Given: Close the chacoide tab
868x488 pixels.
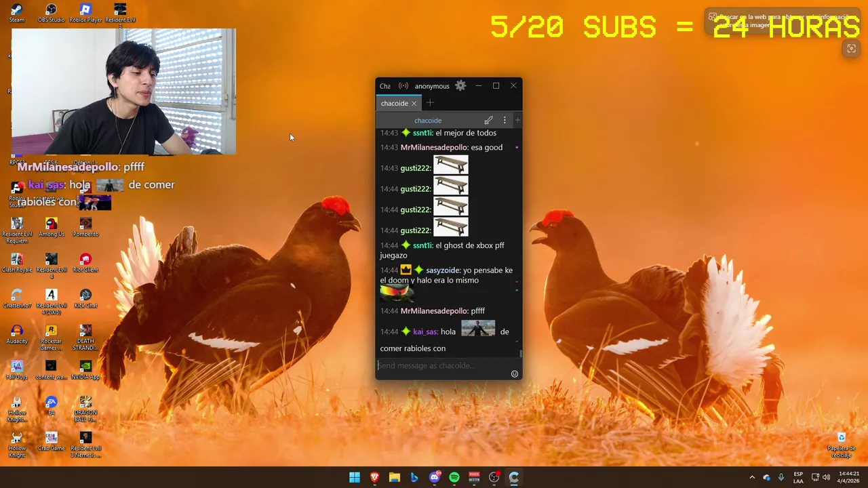Looking at the screenshot, I should coord(414,104).
